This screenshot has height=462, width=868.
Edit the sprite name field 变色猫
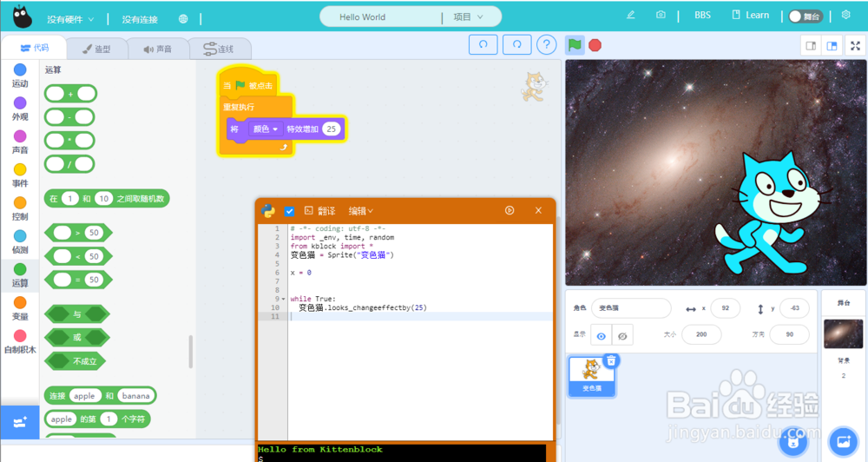[631, 308]
